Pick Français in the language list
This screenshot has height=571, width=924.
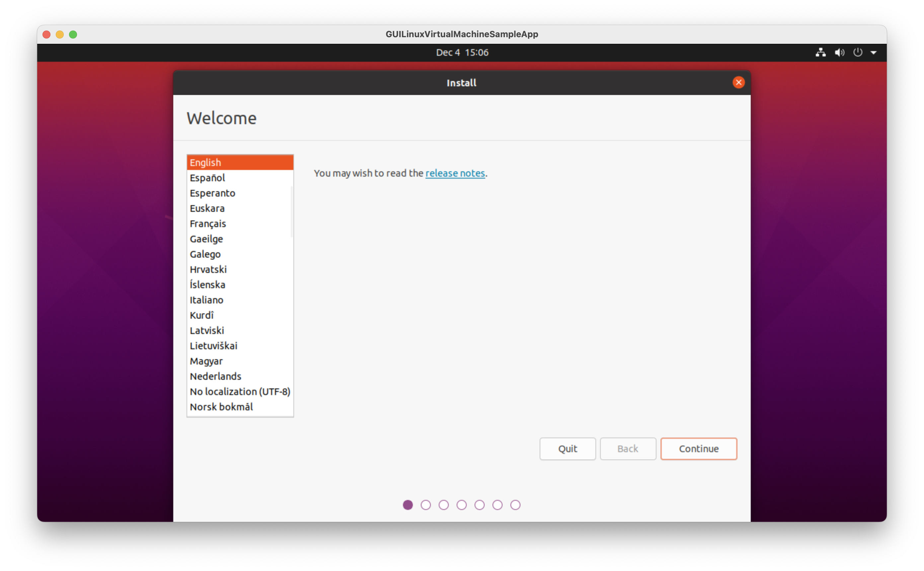(240, 223)
